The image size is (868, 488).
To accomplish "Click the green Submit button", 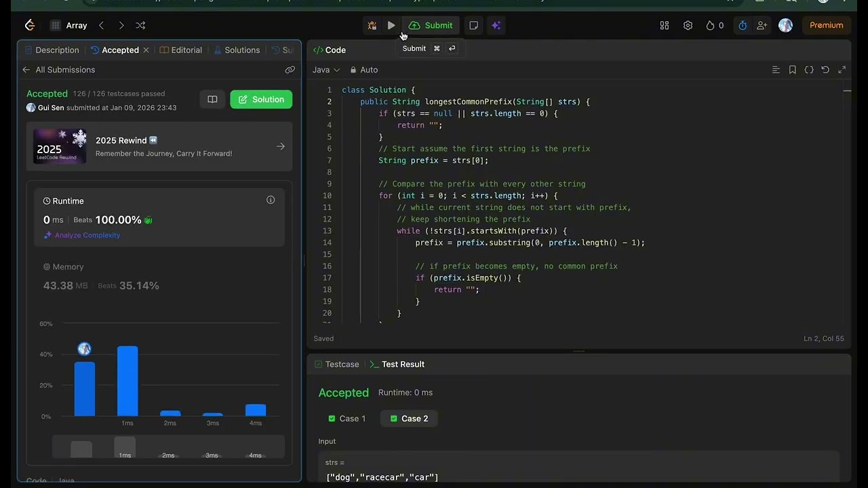I will click(431, 25).
